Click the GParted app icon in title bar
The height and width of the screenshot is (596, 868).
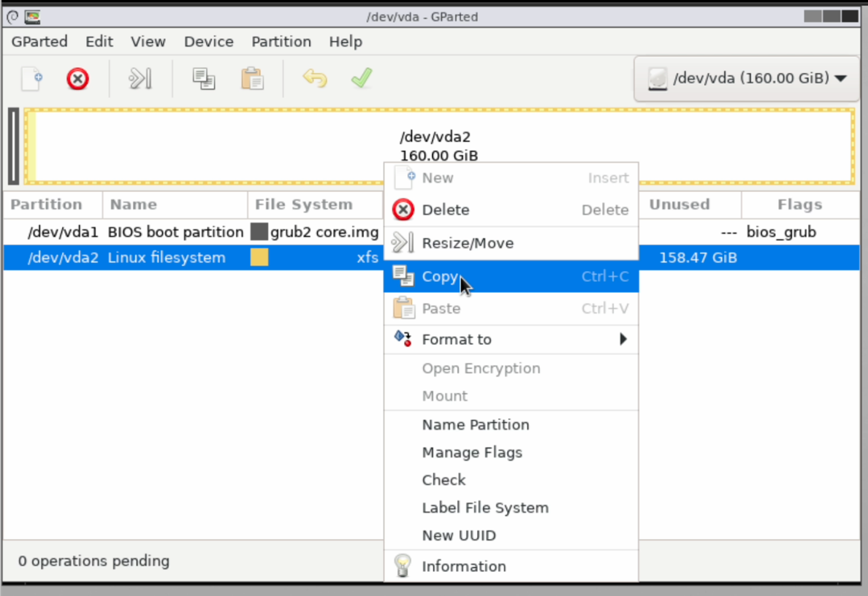[33, 17]
